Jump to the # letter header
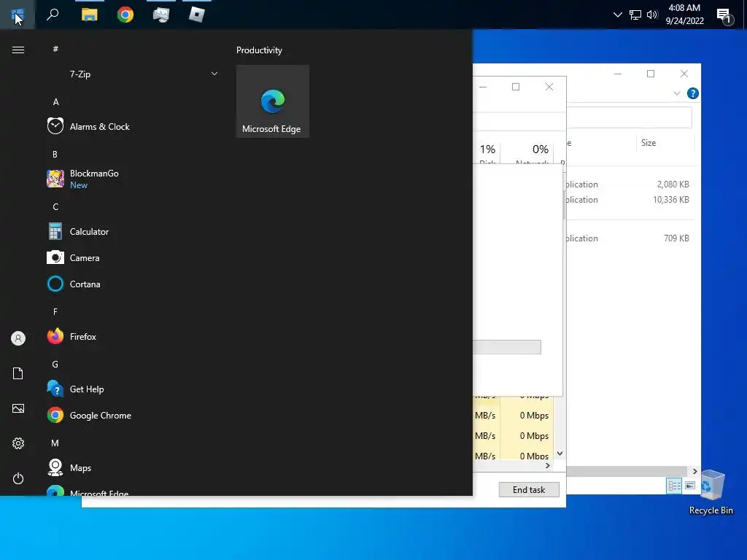Viewport: 747px width, 560px height. (55, 49)
